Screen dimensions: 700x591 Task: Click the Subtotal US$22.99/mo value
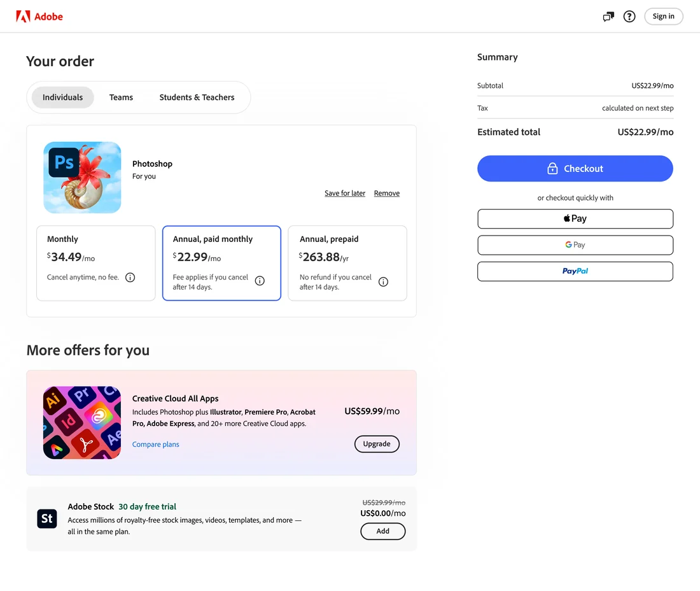pos(652,85)
